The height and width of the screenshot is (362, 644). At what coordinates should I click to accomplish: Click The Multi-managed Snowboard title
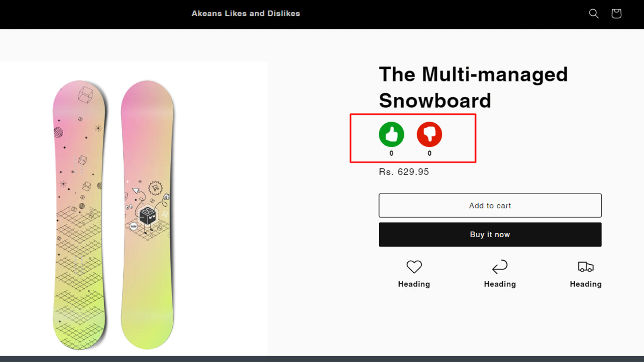pos(473,87)
